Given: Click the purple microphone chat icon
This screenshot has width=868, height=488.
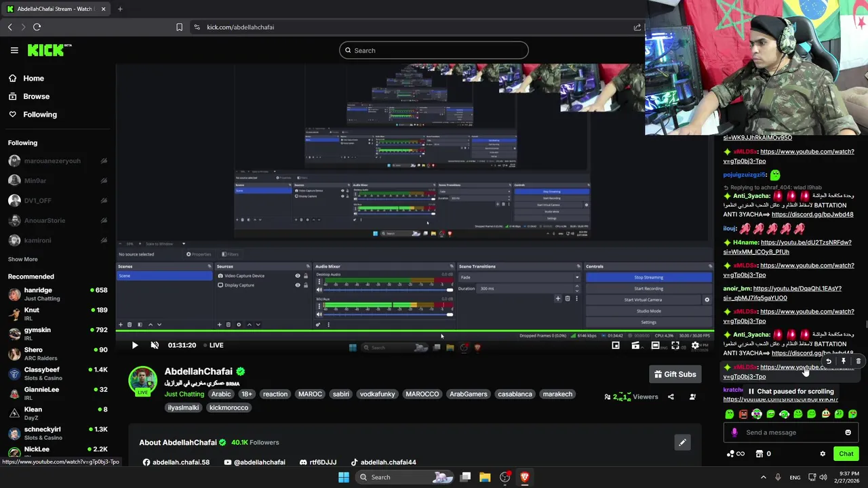Looking at the screenshot, I should tap(734, 432).
